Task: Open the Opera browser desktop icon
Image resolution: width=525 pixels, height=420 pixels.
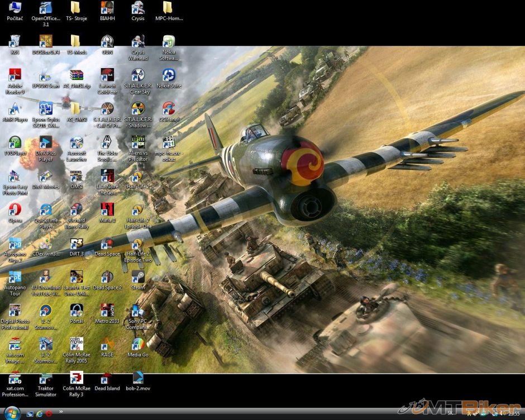Action: click(15, 210)
